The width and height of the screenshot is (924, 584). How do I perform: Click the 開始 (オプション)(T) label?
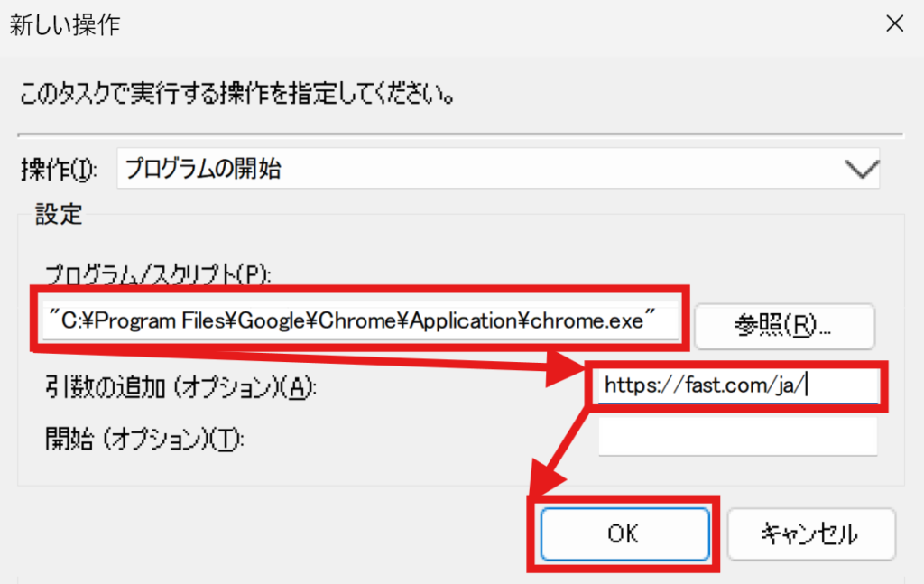pos(145,440)
